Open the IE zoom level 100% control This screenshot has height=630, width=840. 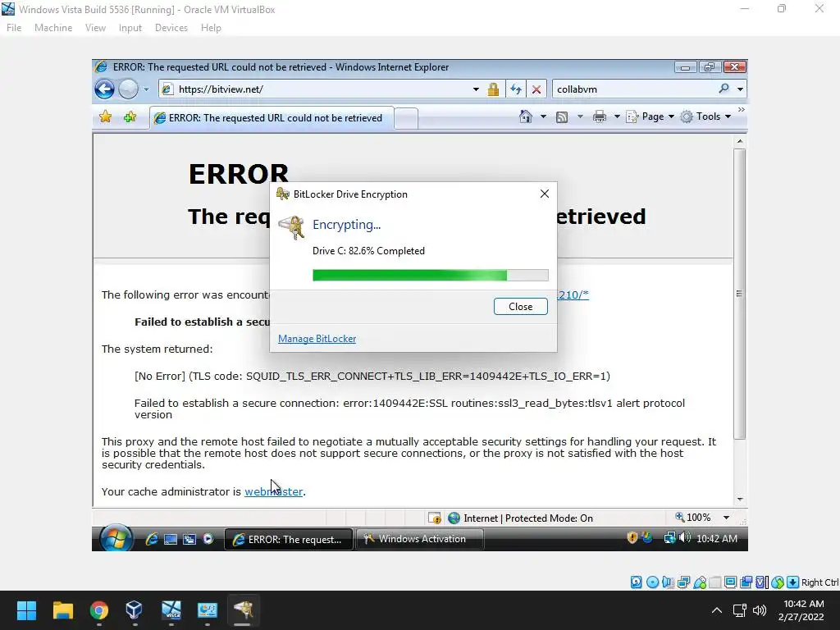tap(692, 518)
